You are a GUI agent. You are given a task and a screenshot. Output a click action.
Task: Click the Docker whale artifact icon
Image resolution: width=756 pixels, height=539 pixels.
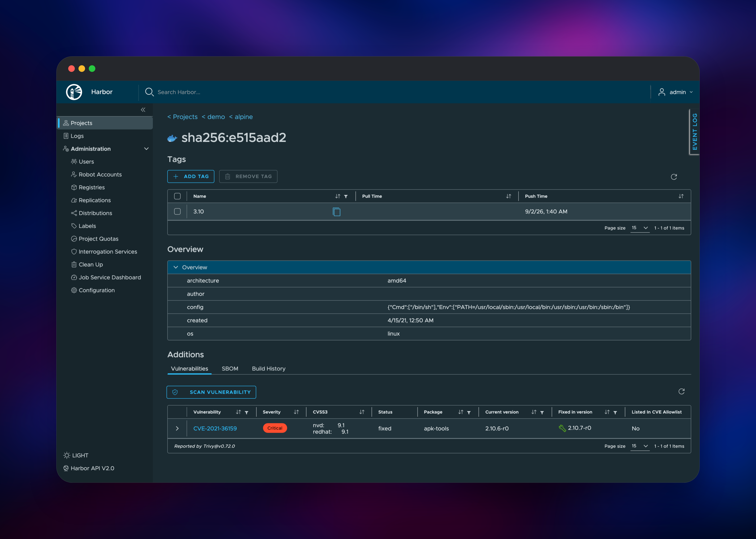click(x=172, y=138)
